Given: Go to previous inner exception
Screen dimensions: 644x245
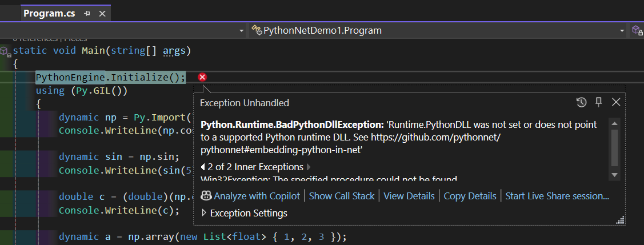Looking at the screenshot, I should coord(203,167).
